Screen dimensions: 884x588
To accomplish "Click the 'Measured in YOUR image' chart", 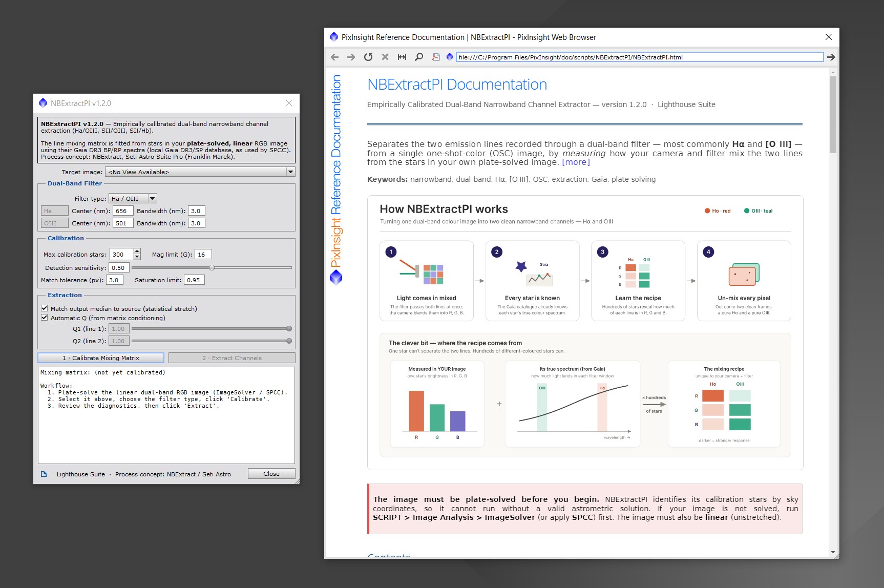I will tap(437, 404).
